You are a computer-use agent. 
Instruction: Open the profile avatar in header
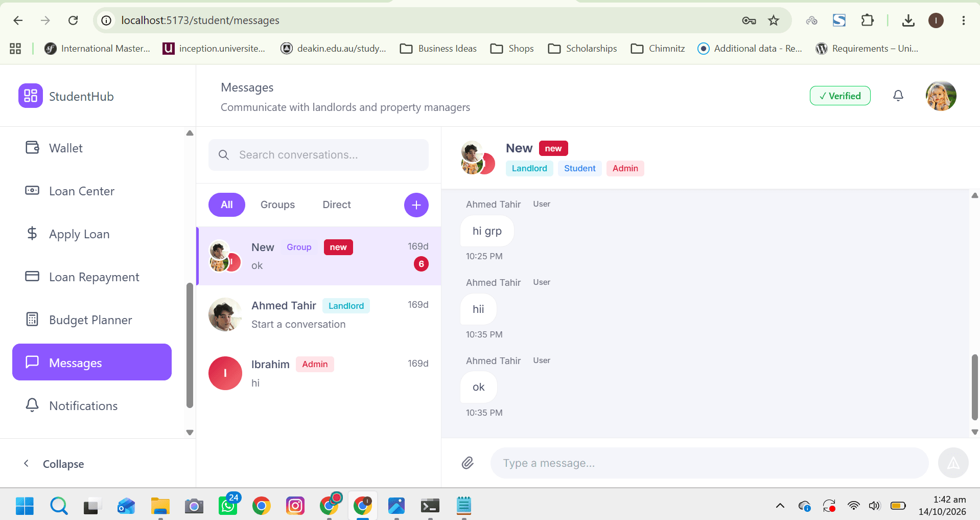[941, 96]
